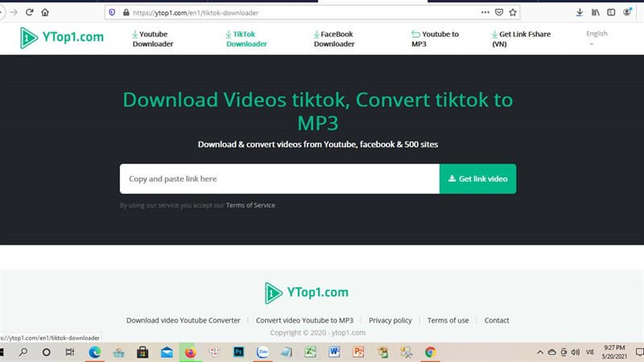Save page to Pocket
Image resolution: width=644 pixels, height=362 pixels.
(x=499, y=12)
